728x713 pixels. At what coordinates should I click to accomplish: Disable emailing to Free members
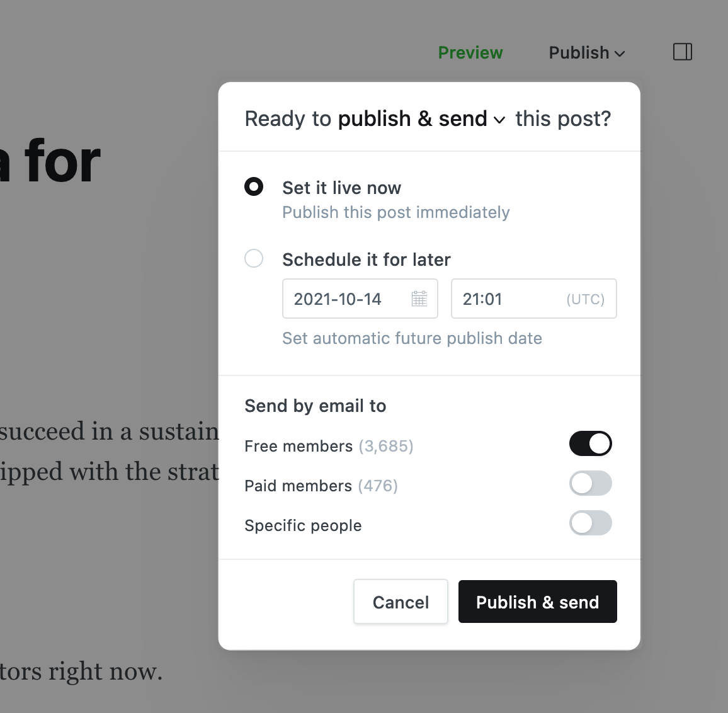click(591, 443)
